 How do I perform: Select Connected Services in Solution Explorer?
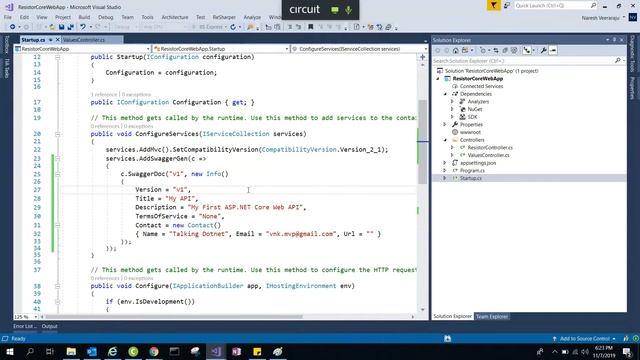pos(481,86)
